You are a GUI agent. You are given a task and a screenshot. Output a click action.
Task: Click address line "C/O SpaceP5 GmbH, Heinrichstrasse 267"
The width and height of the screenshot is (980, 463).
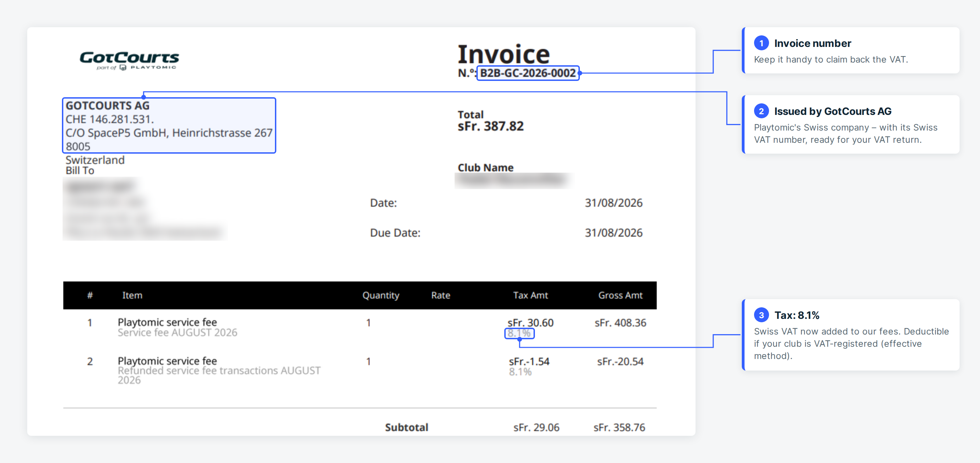click(169, 133)
